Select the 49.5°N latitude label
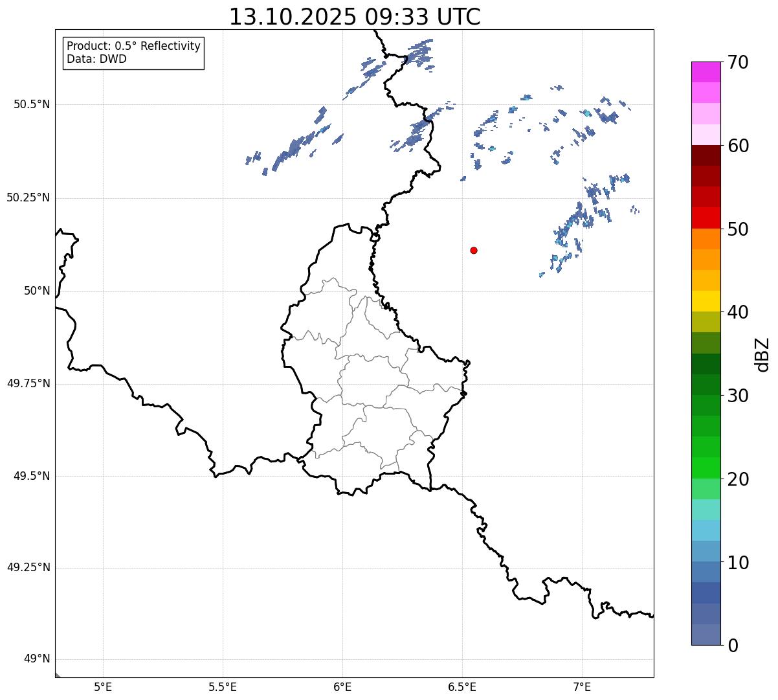778x700 pixels. point(31,476)
